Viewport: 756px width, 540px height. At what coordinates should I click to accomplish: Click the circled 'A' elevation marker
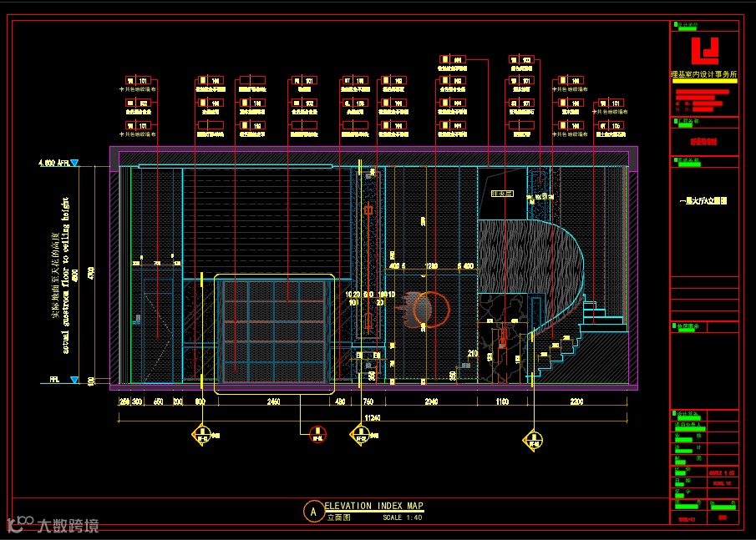coord(313,512)
